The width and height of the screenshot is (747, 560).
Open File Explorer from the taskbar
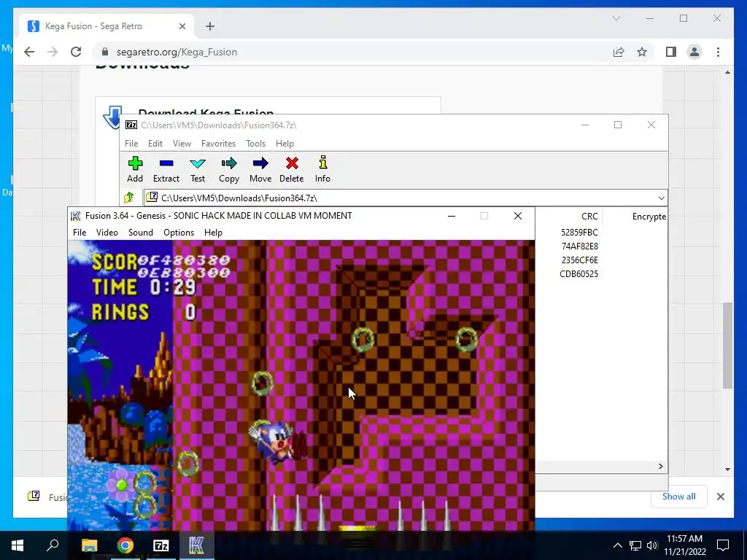point(89,545)
